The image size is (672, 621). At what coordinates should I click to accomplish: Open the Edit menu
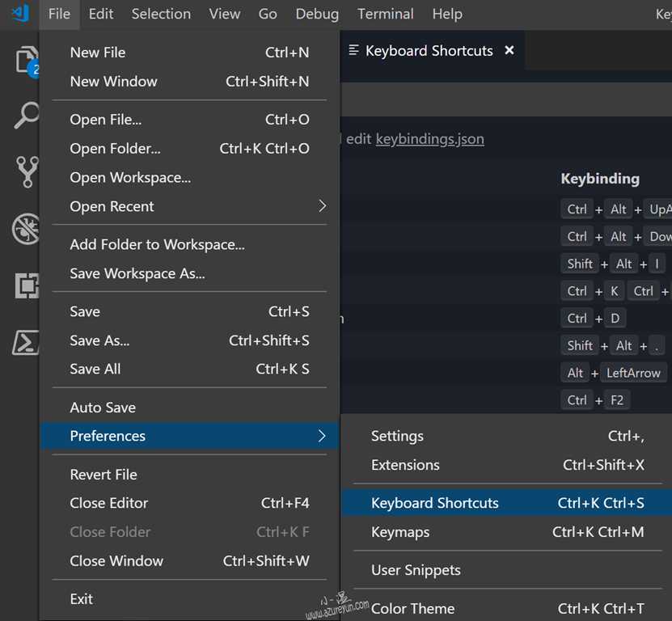point(101,14)
